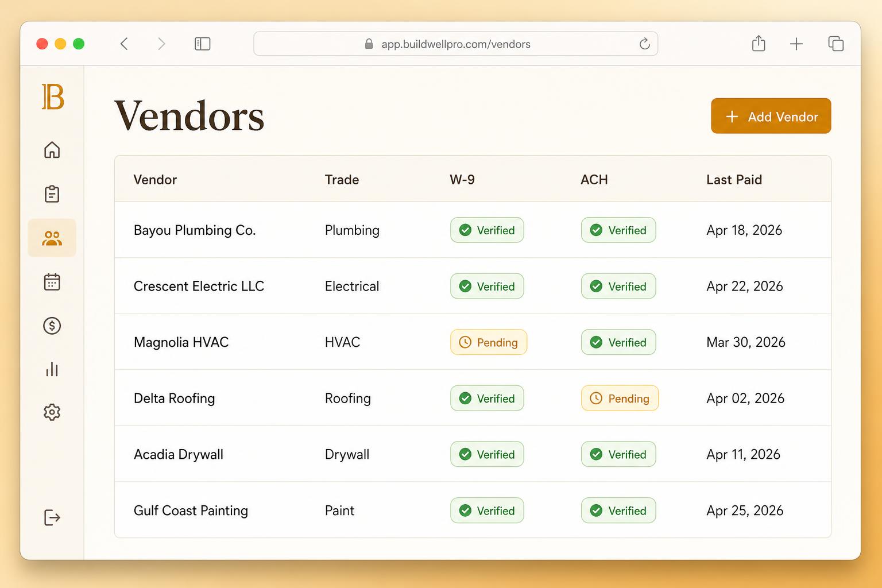Click the Mar 30, 2026 date
This screenshot has width=882, height=588.
coord(746,342)
